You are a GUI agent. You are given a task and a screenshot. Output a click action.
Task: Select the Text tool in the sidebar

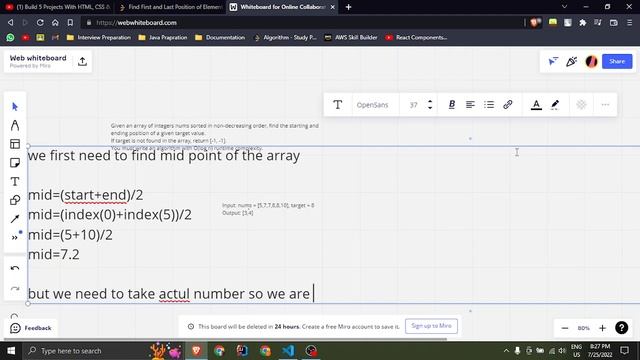tap(15, 181)
